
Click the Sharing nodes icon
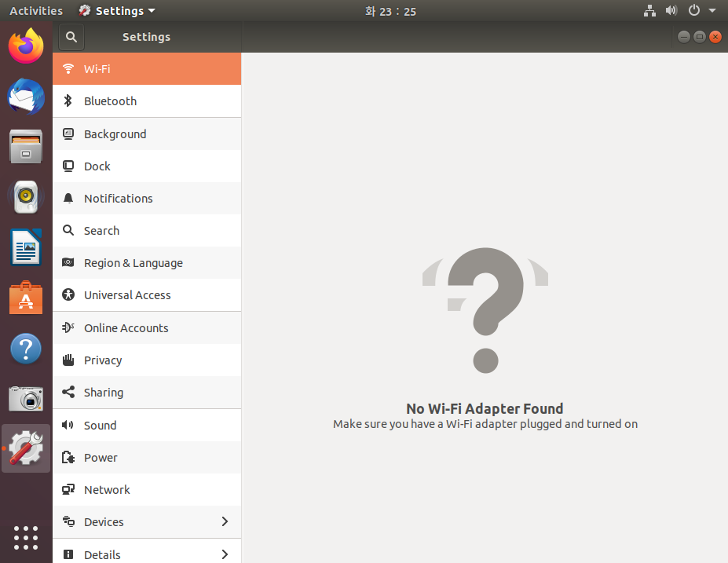pyautogui.click(x=68, y=392)
